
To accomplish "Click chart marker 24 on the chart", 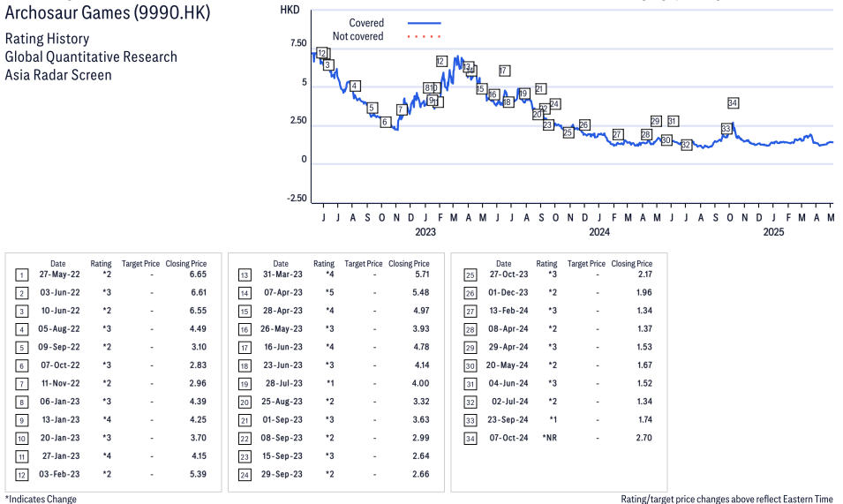I will 555,103.
